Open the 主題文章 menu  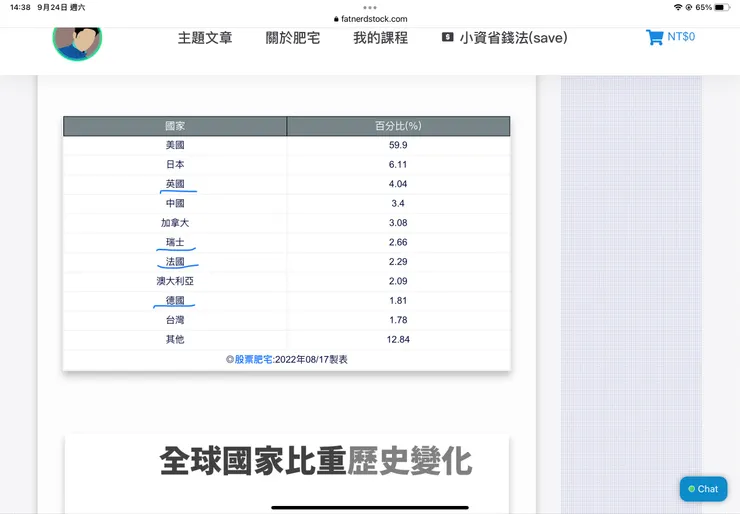pyautogui.click(x=205, y=38)
